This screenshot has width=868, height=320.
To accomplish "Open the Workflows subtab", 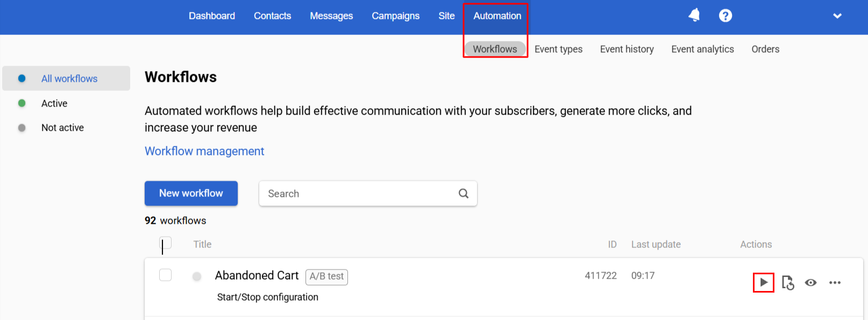I will [495, 49].
